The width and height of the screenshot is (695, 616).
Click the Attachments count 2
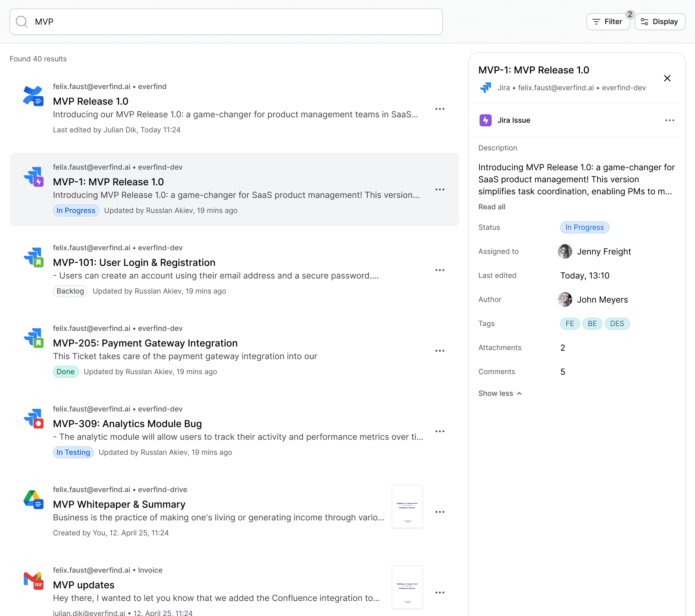pyautogui.click(x=563, y=348)
